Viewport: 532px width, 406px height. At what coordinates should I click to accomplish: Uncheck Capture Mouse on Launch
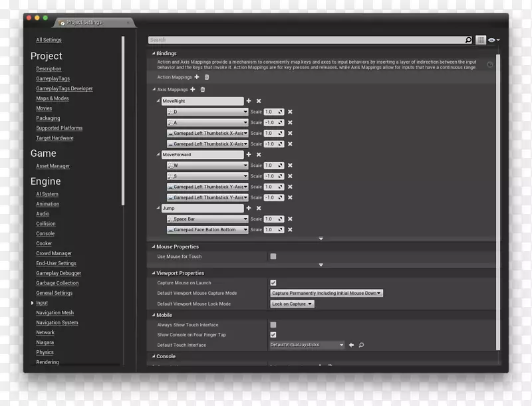273,282
